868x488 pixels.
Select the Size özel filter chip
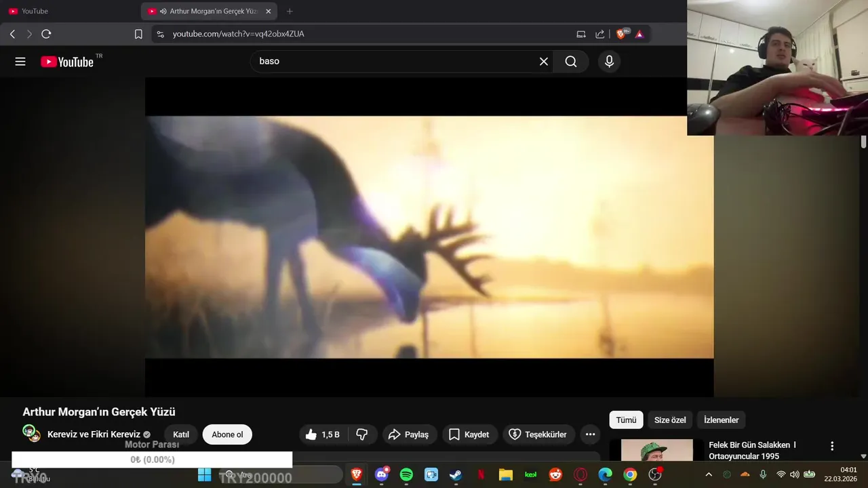[670, 420]
